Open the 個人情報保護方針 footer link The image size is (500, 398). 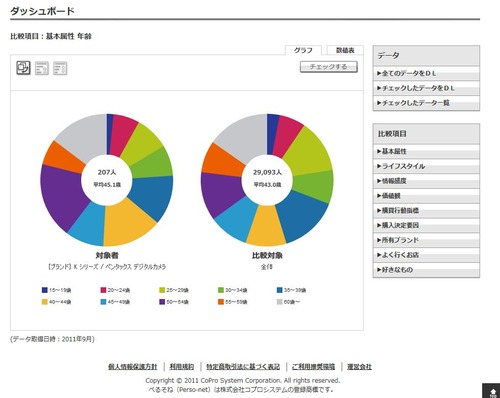coord(132,367)
